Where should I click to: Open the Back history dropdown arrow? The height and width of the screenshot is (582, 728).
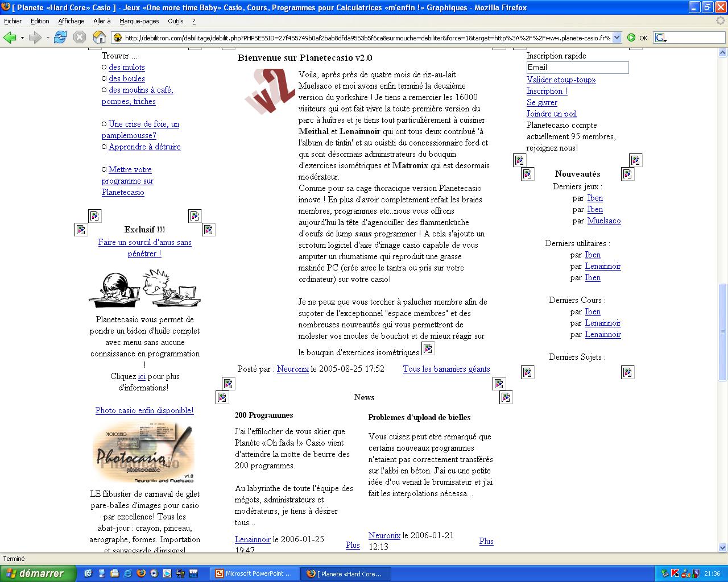pos(22,38)
